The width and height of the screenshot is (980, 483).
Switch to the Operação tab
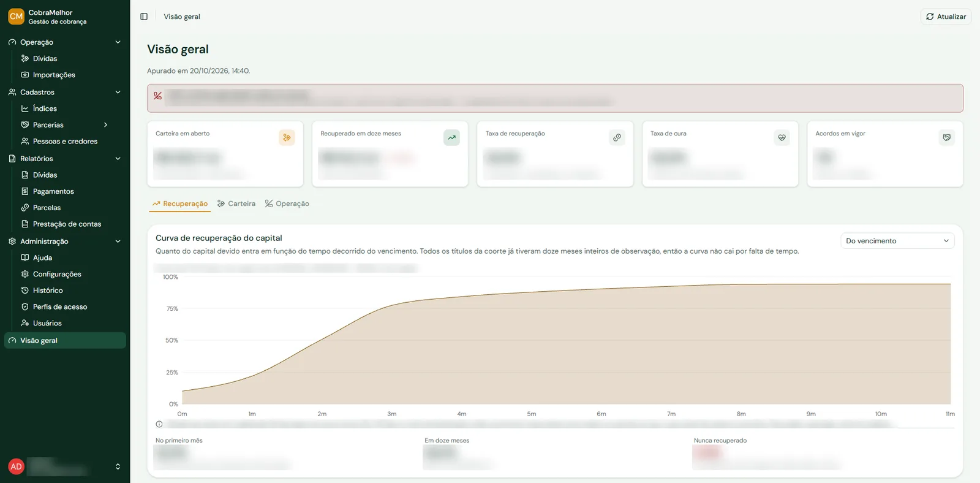pos(287,203)
